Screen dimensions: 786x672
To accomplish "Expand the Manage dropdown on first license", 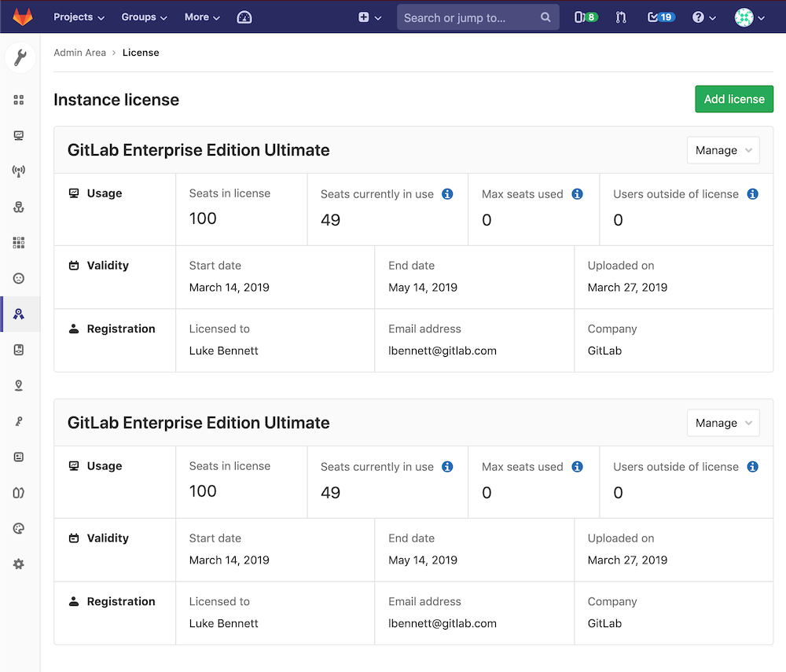I will point(723,150).
